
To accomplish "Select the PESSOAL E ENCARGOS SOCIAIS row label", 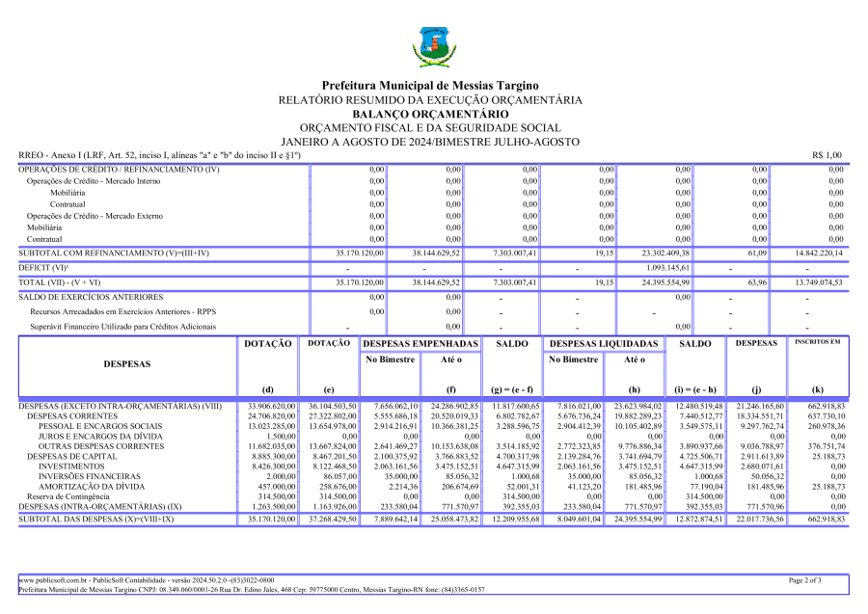I will click(x=100, y=425).
